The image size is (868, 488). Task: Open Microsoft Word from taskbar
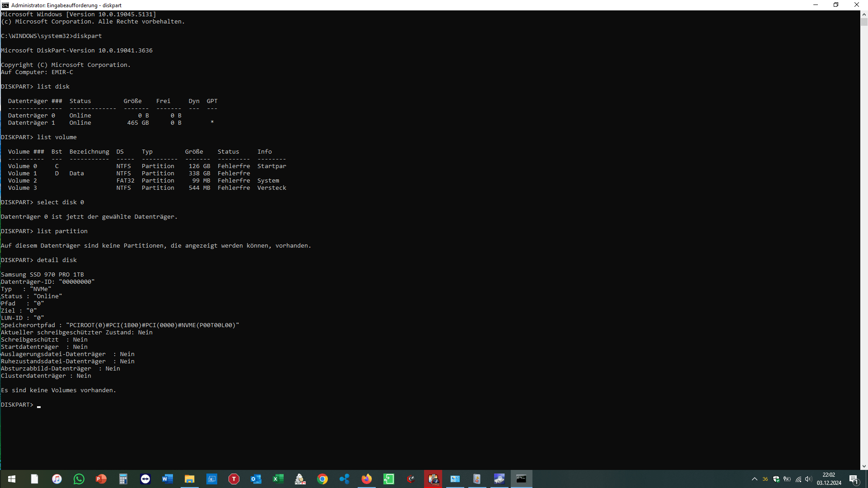click(168, 479)
